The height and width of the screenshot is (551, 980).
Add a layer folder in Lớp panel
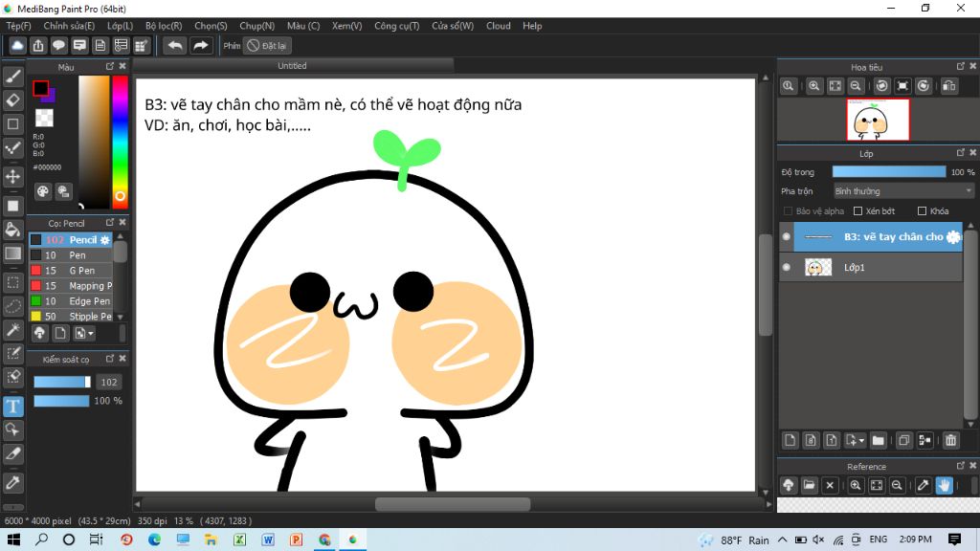point(879,440)
